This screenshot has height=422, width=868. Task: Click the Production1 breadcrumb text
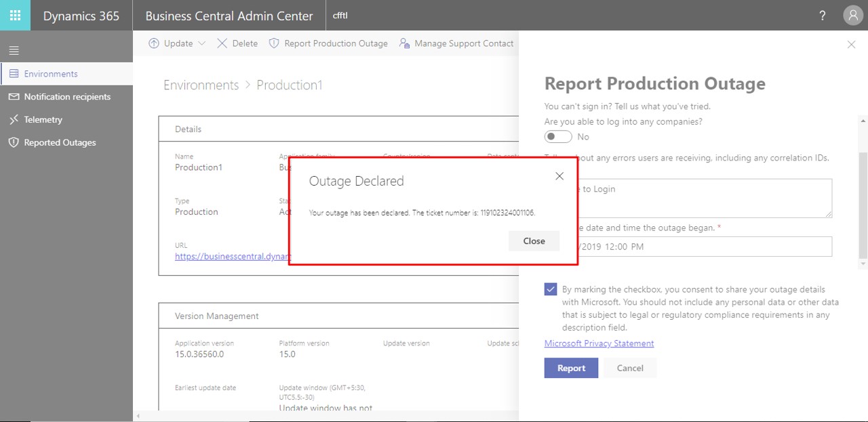[x=290, y=85]
